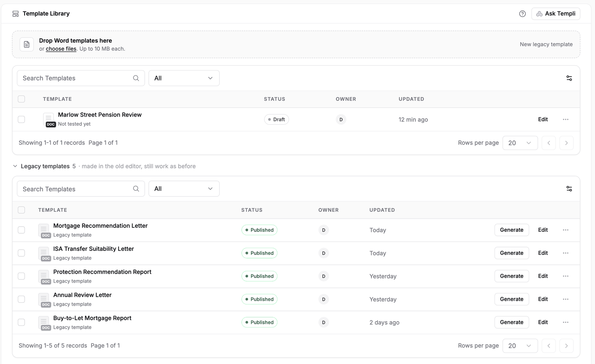
Task: Click search magnifier in top table
Action: point(136,78)
